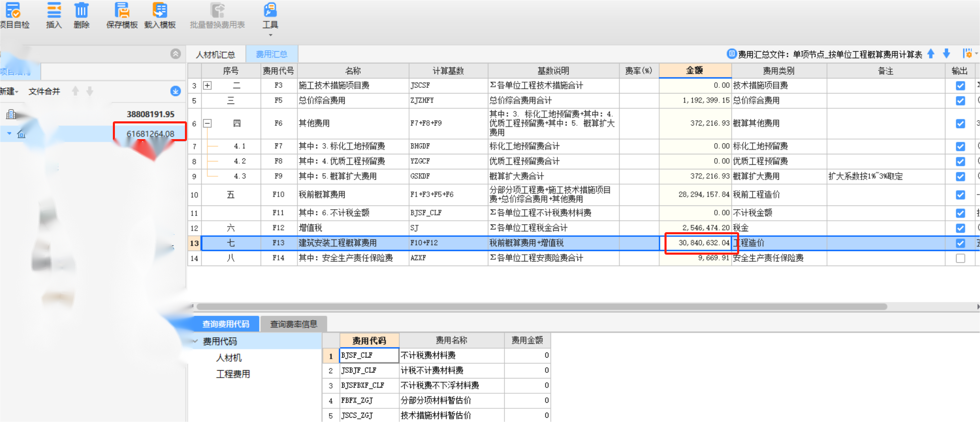The image size is (980, 422).
Task: Click the F10+F12 calculation base cell
Action: click(448, 243)
